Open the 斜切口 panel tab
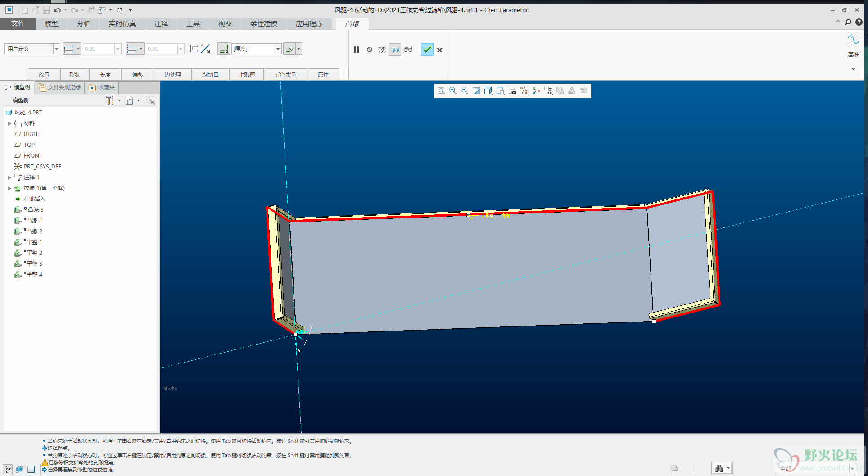Image resolution: width=868 pixels, height=476 pixels. click(x=211, y=74)
